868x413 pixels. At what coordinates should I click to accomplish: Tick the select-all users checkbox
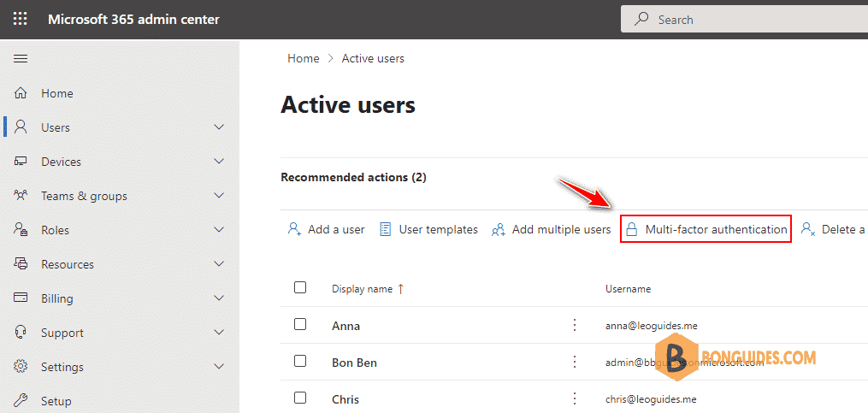[x=300, y=287]
